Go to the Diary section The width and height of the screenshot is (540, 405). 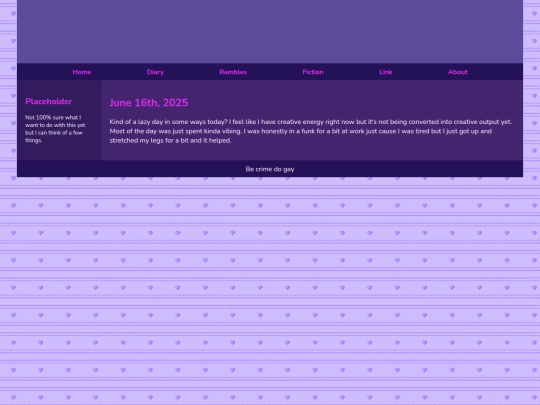click(155, 72)
